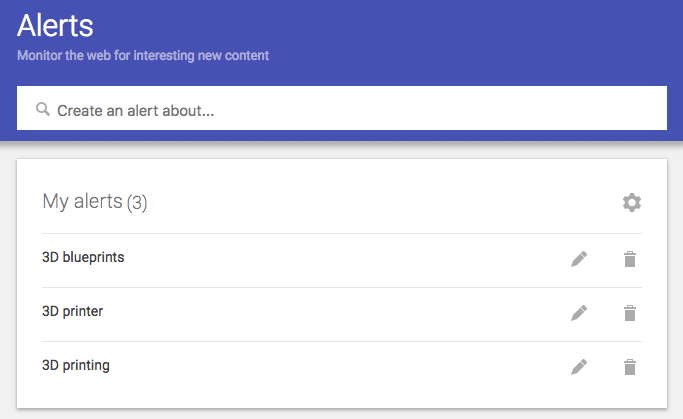Click the divider line under My alerts heading
The image size is (683, 419).
342,233
